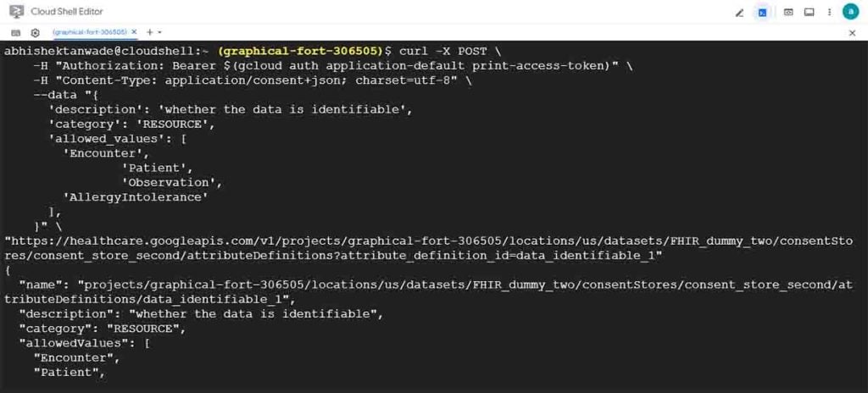This screenshot has height=393, width=868.
Task: Open terminal settings gear icon
Action: (x=35, y=33)
